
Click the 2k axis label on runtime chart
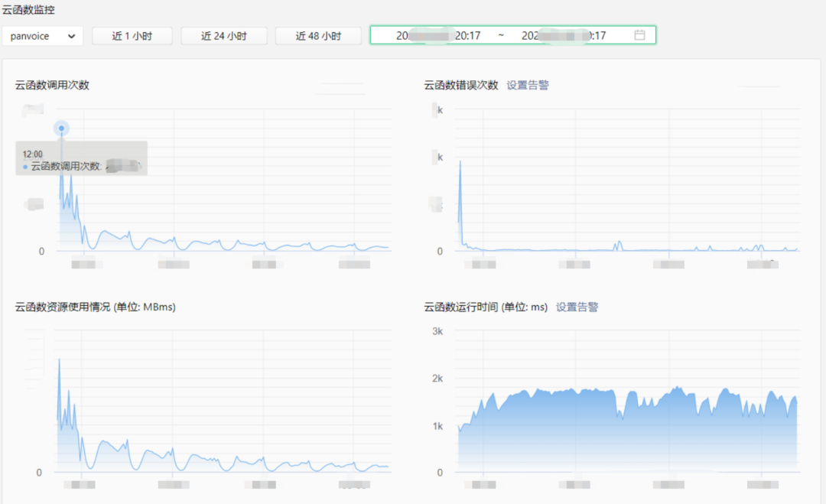437,378
